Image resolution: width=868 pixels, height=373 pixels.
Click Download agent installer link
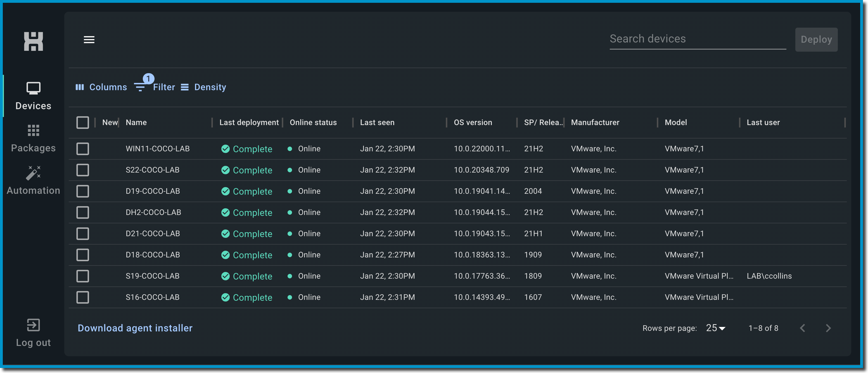pos(135,328)
